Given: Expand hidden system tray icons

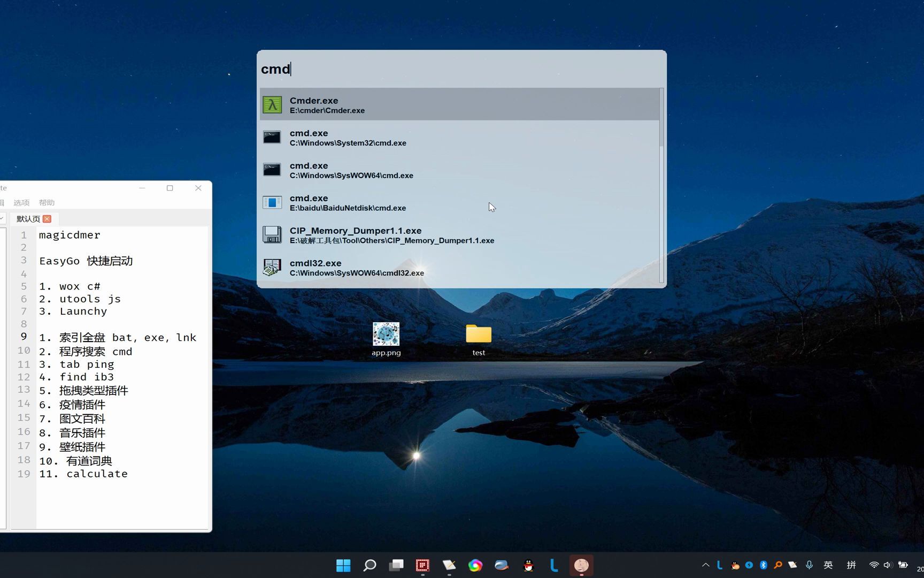Looking at the screenshot, I should click(706, 565).
